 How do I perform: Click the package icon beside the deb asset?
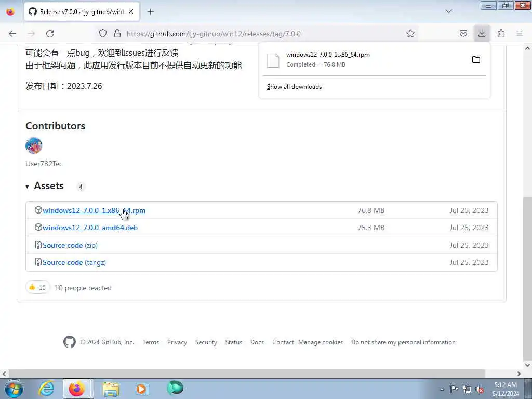38,228
